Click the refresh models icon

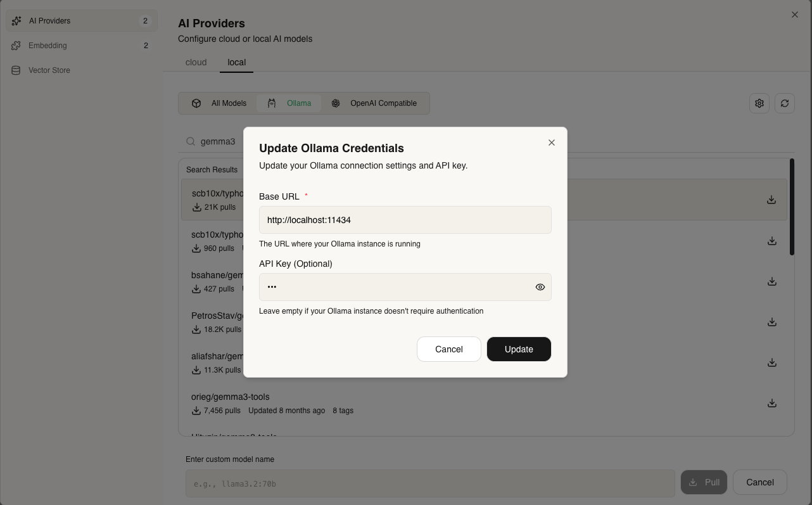(784, 103)
